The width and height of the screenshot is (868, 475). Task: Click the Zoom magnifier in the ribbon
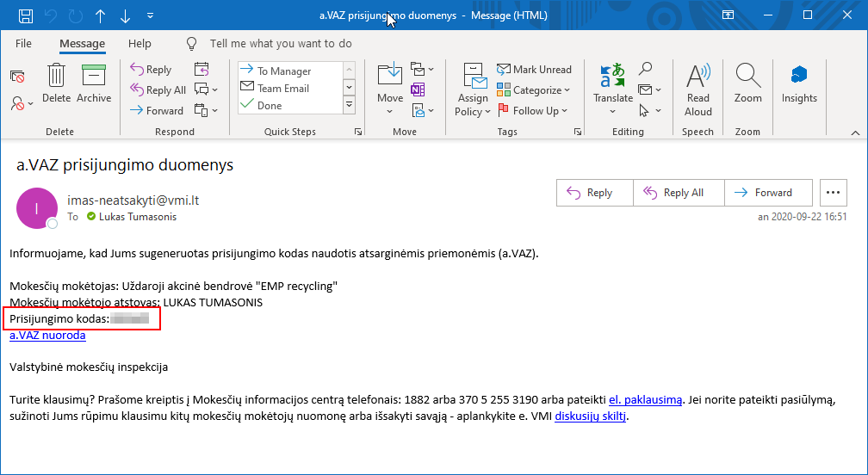(x=747, y=83)
